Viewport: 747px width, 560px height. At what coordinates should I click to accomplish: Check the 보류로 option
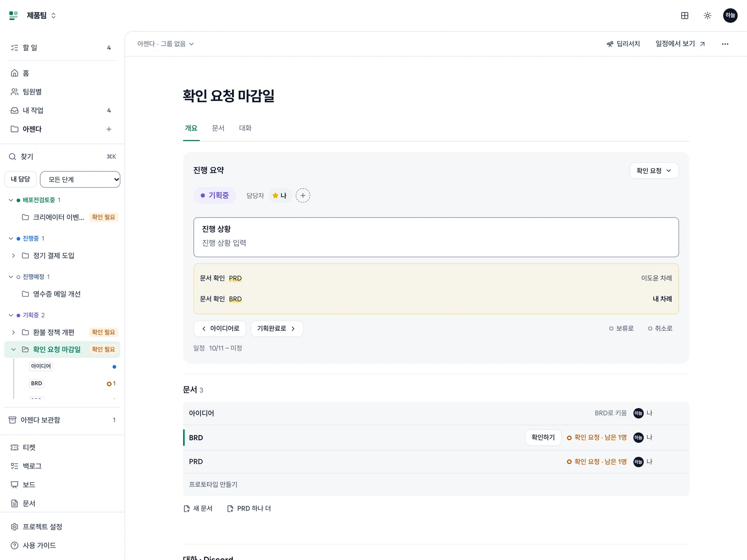pos(621,329)
